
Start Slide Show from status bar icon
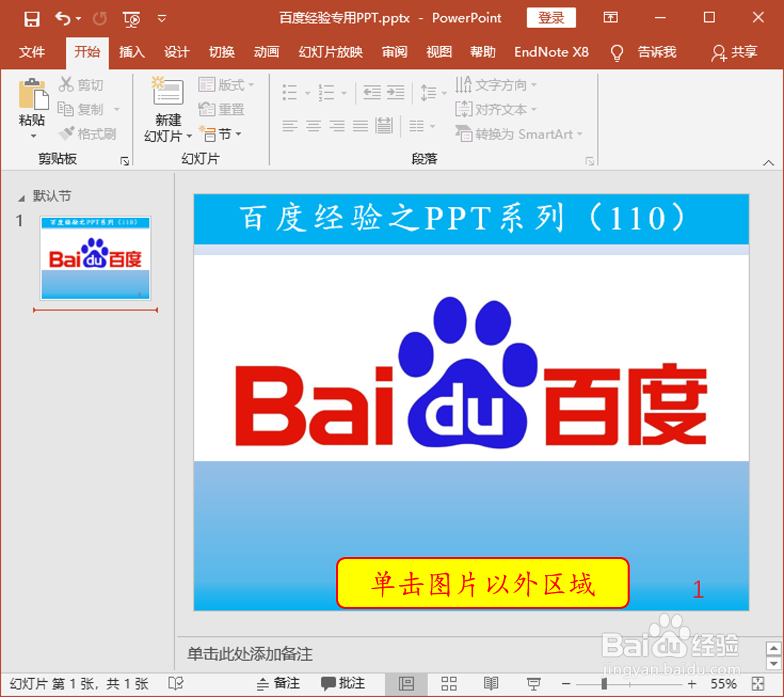[x=533, y=683]
